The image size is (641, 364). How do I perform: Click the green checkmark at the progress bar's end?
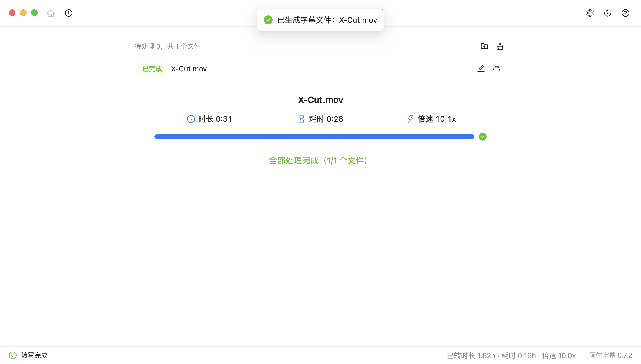point(483,137)
